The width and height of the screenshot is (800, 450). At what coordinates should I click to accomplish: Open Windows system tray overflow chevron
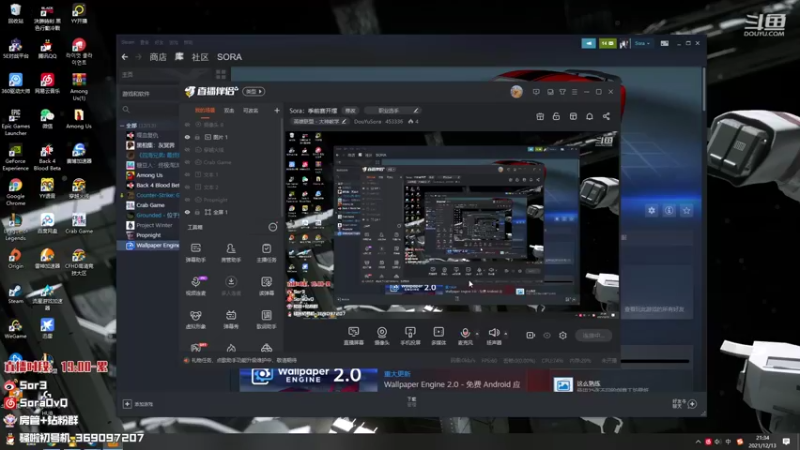tap(698, 441)
